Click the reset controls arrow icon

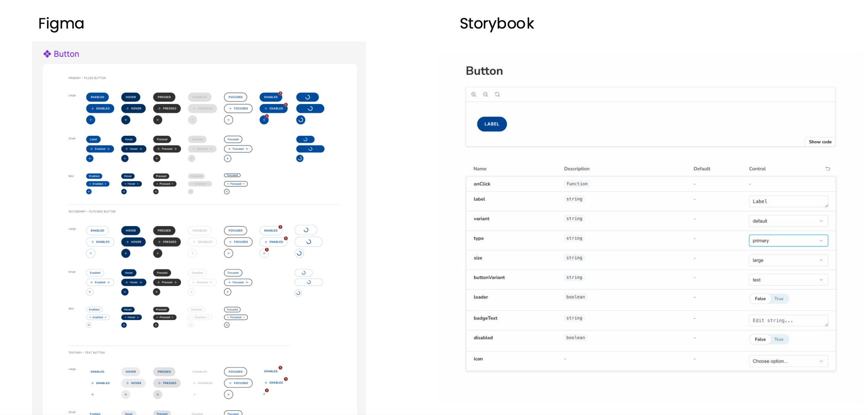[x=828, y=169]
